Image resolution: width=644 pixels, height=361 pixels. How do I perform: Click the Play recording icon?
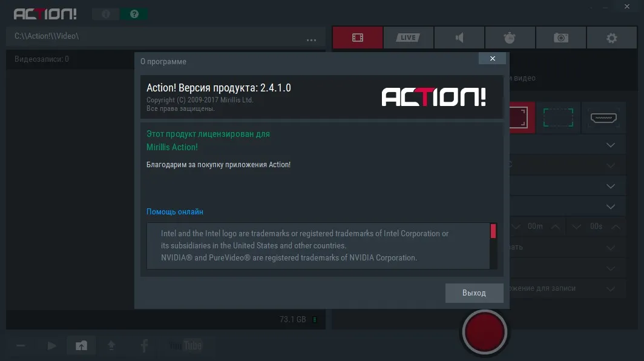(x=51, y=346)
